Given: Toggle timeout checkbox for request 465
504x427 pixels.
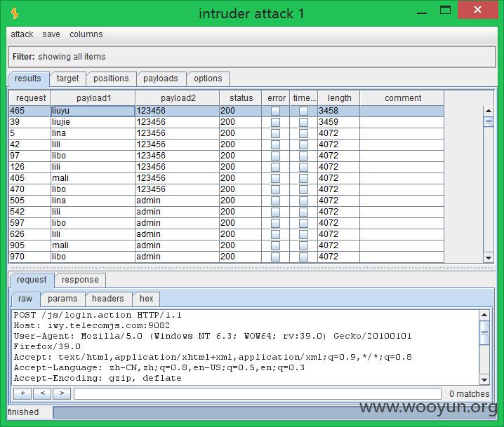Looking at the screenshot, I should pos(303,111).
